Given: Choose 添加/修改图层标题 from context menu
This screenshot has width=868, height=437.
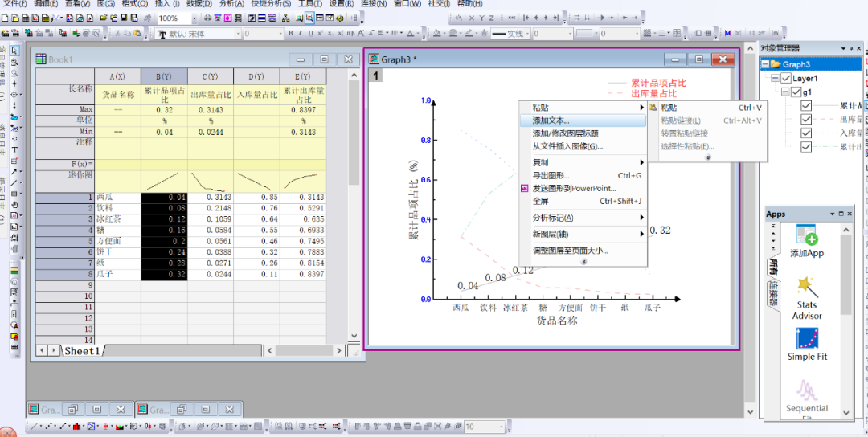Looking at the screenshot, I should click(583, 133).
